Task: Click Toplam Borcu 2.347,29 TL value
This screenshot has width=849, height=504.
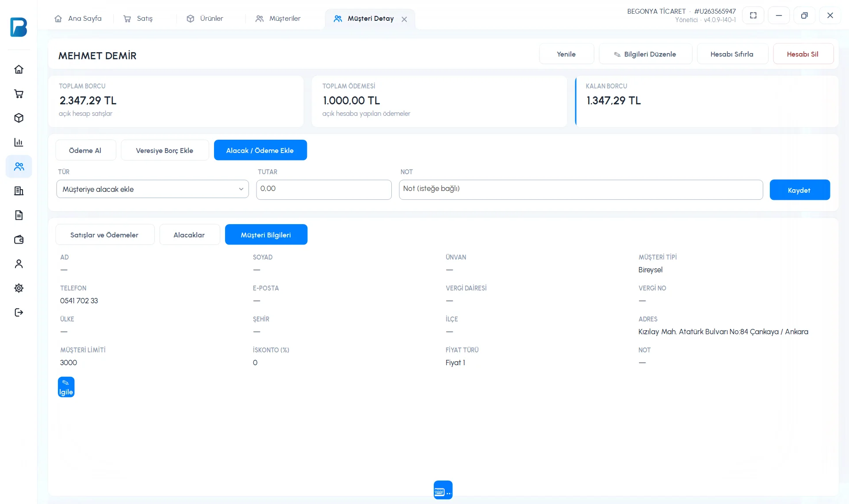Action: point(88,100)
